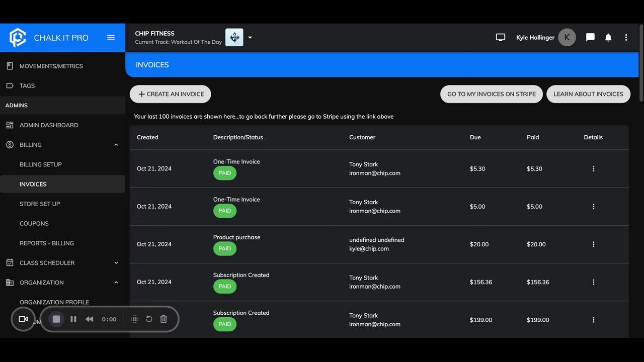
Task: Expand the Class Scheduler section
Action: pos(116,263)
